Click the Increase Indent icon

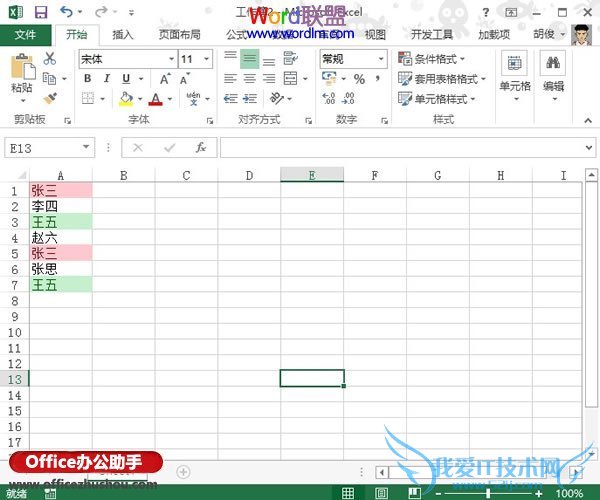click(249, 99)
